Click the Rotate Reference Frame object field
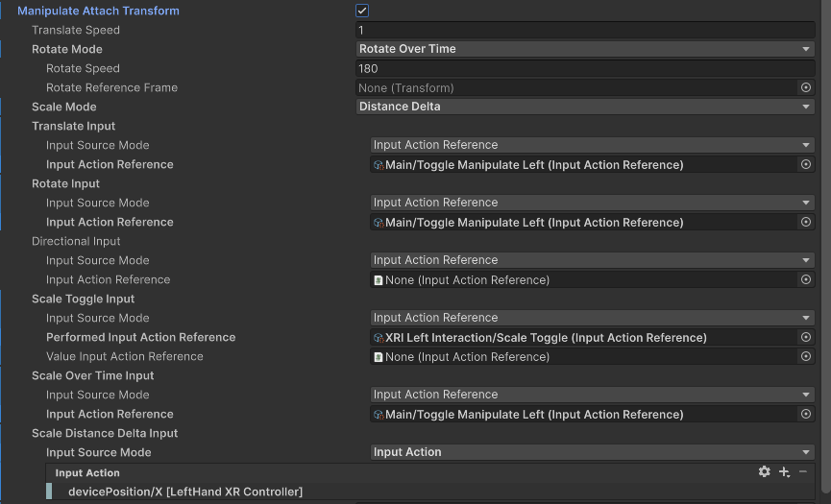Screen dimensions: 831x504 [x=576, y=87]
